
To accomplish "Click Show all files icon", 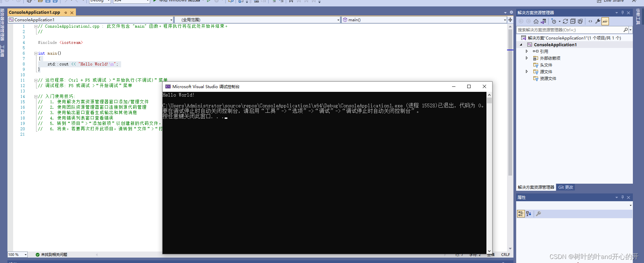I will (580, 21).
